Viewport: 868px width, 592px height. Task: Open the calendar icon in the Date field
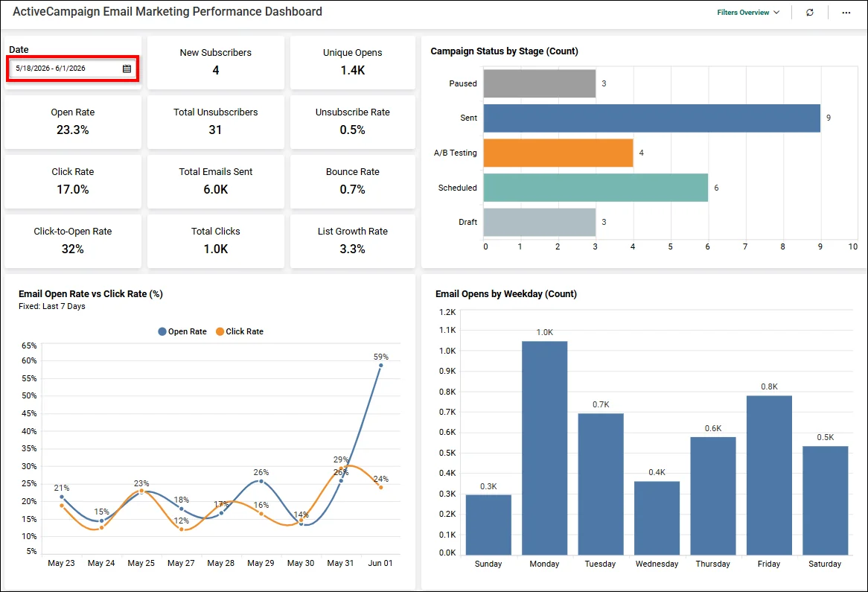coord(127,69)
